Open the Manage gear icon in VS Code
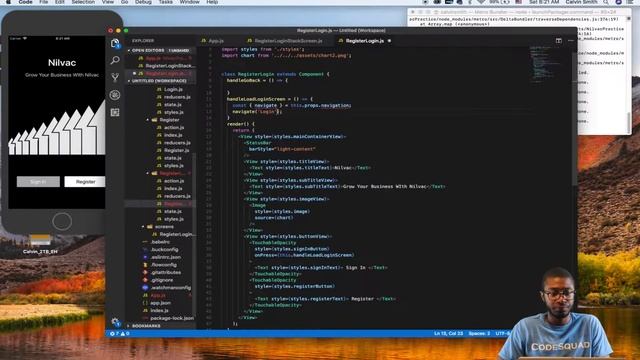 (115, 322)
